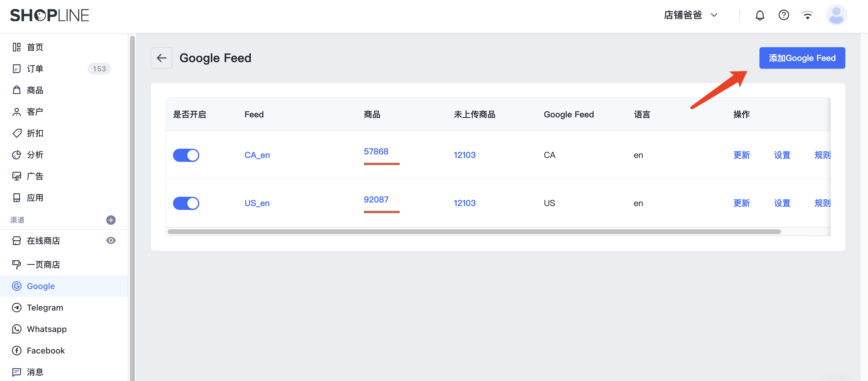Click the Whatsapp icon

point(16,329)
